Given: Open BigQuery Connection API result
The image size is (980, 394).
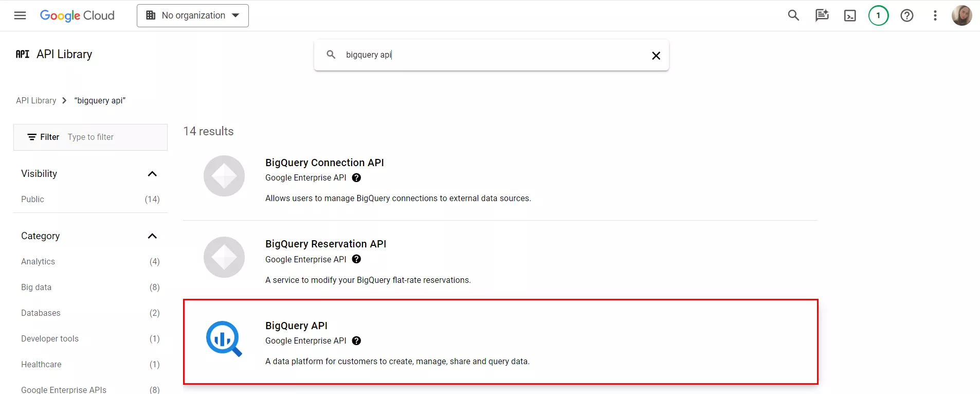Looking at the screenshot, I should (324, 163).
